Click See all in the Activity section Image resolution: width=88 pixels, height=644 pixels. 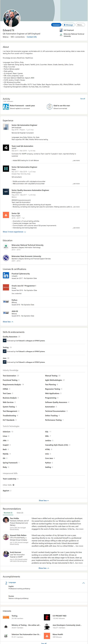point(82,99)
